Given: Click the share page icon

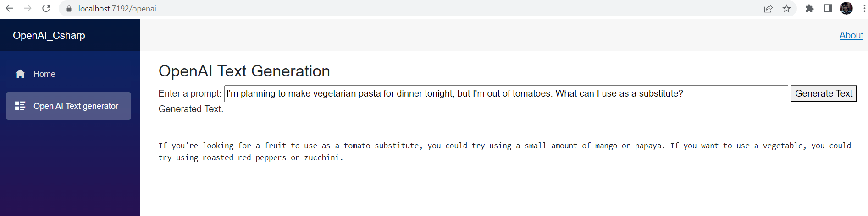Looking at the screenshot, I should pyautogui.click(x=768, y=9).
